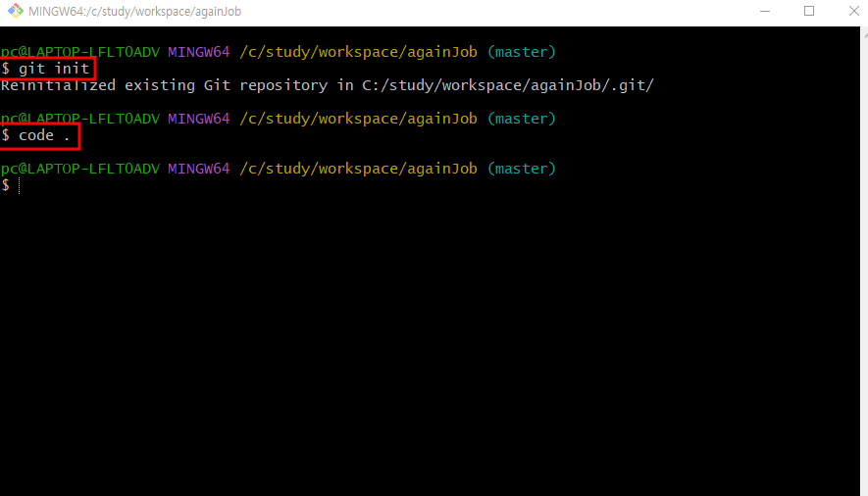This screenshot has width=868, height=496.
Task: Click the first prompt's pc@LAPTOP-LFLT0ADV text
Action: (80, 52)
